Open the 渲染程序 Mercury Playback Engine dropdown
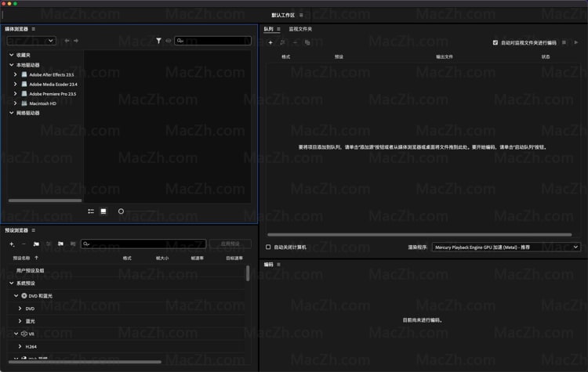This screenshot has width=588, height=372. click(506, 247)
